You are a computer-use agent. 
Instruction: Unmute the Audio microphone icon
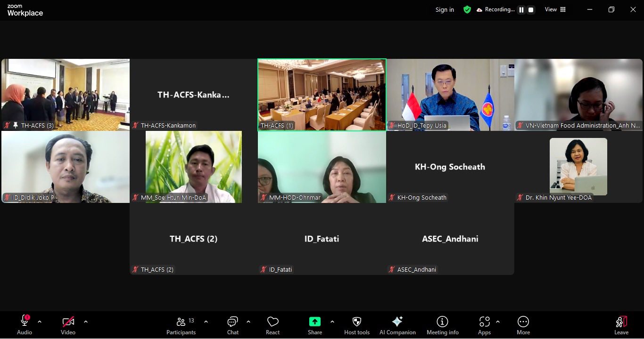25,321
